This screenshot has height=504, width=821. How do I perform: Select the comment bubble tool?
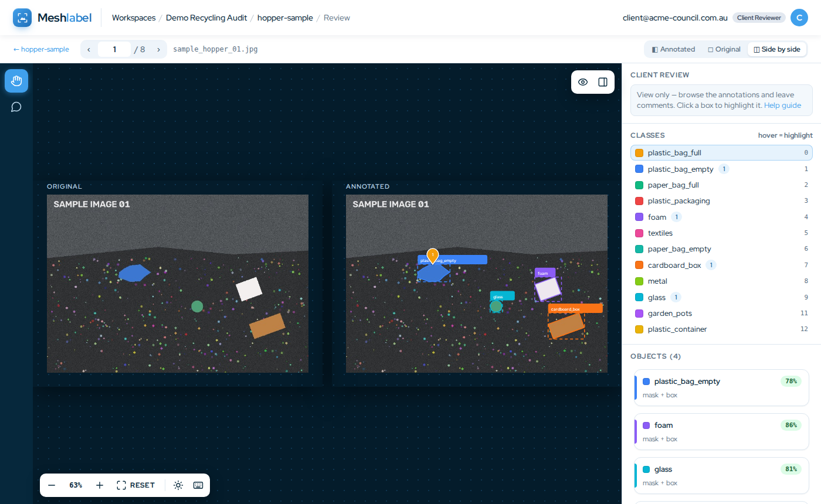coord(16,107)
